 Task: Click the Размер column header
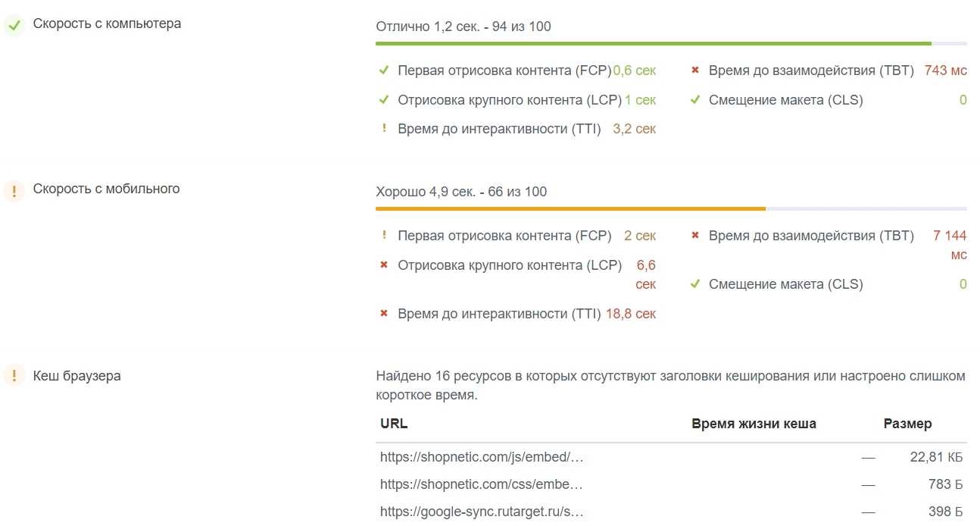coord(907,424)
